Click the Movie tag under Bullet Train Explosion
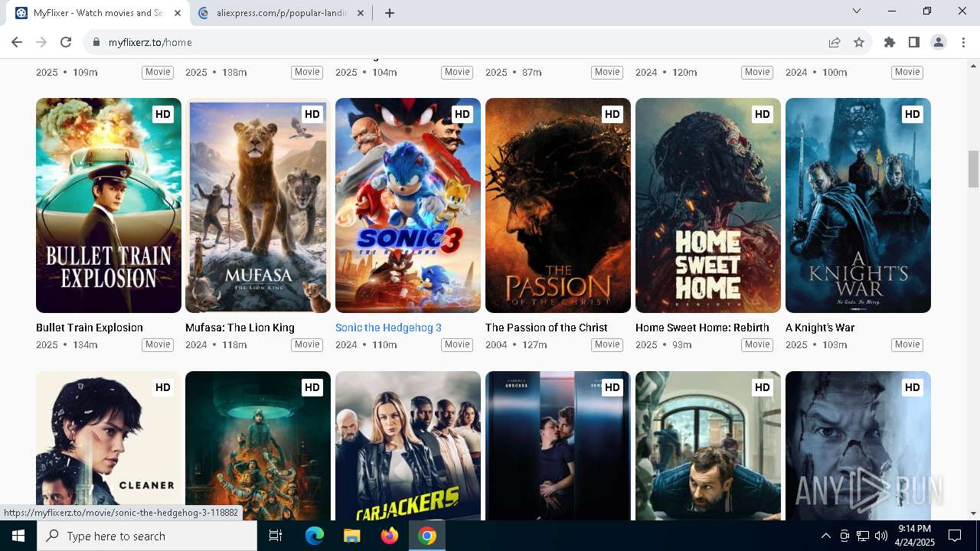 158,345
